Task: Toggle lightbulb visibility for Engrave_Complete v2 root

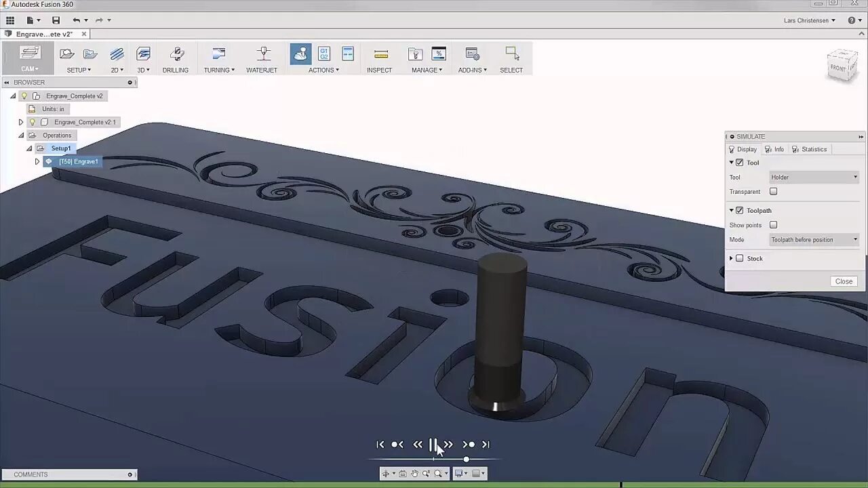Action: pyautogui.click(x=24, y=96)
